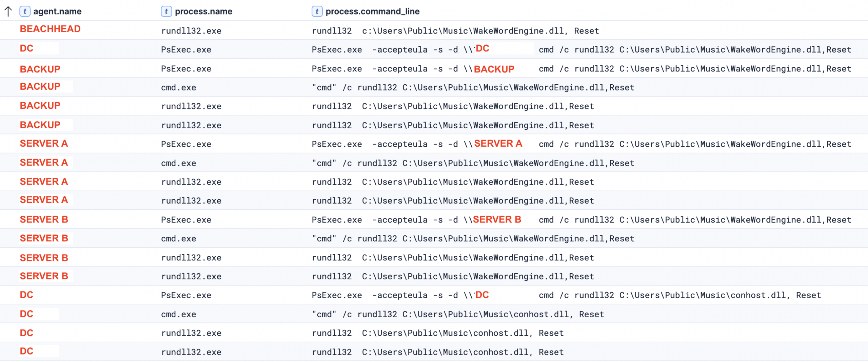Viewport: 868px width, 362px height.
Task: Select cmd.exe in the DC row
Action: click(179, 315)
